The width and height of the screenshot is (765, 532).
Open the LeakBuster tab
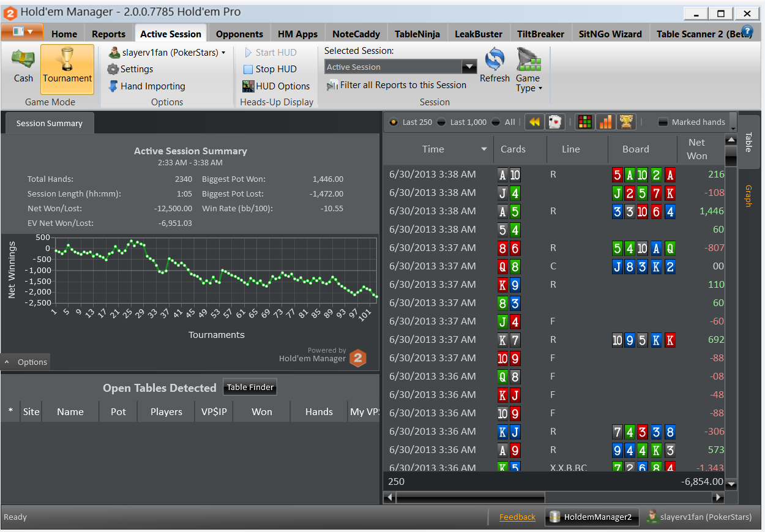(x=479, y=34)
